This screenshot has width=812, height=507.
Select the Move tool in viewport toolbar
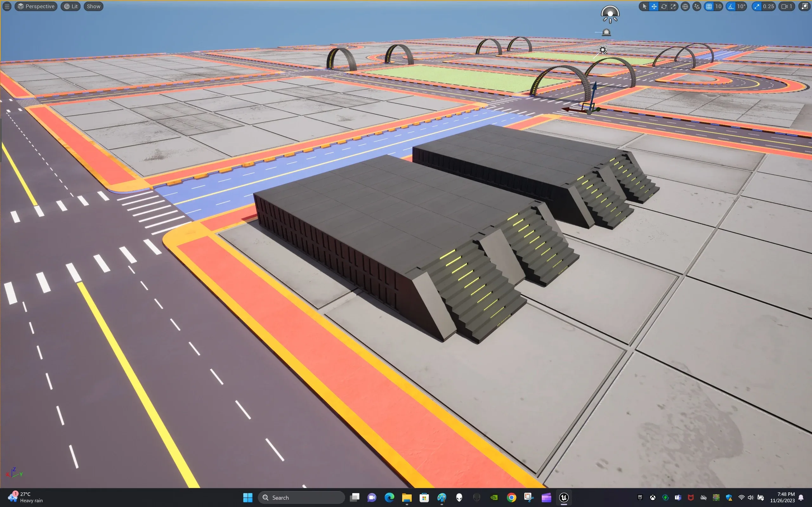[x=654, y=6]
